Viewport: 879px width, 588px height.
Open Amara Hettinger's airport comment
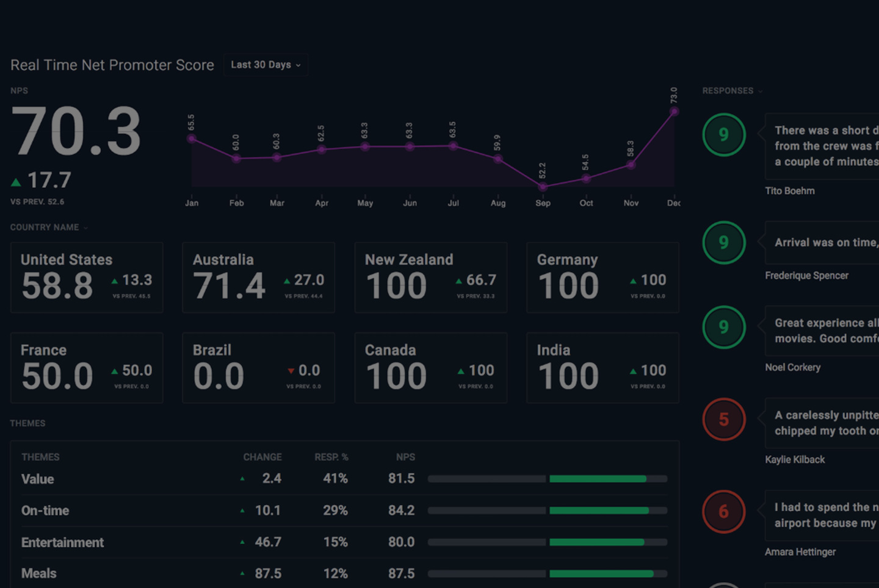pos(822,515)
